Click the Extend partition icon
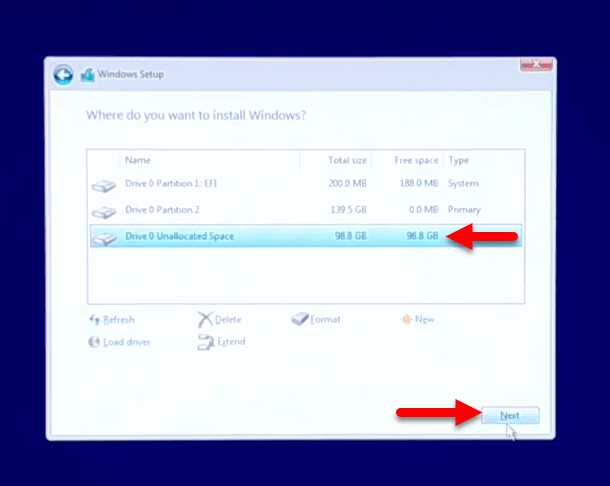This screenshot has height=486, width=610. [x=205, y=342]
